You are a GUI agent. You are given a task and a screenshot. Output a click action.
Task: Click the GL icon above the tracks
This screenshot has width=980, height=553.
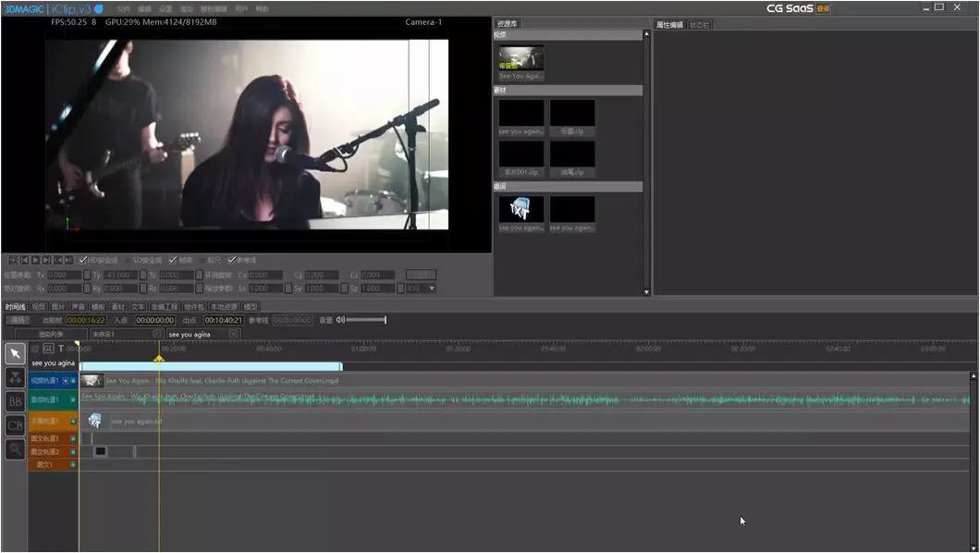(48, 349)
